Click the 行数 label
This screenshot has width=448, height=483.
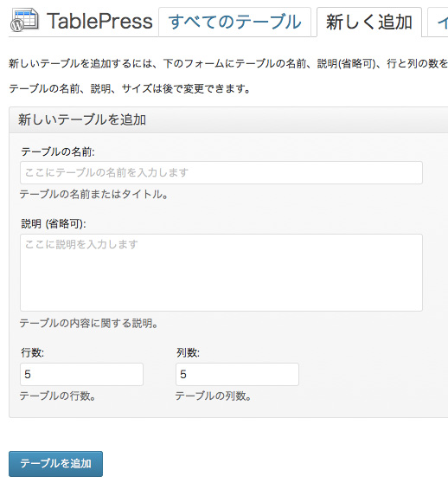point(32,352)
